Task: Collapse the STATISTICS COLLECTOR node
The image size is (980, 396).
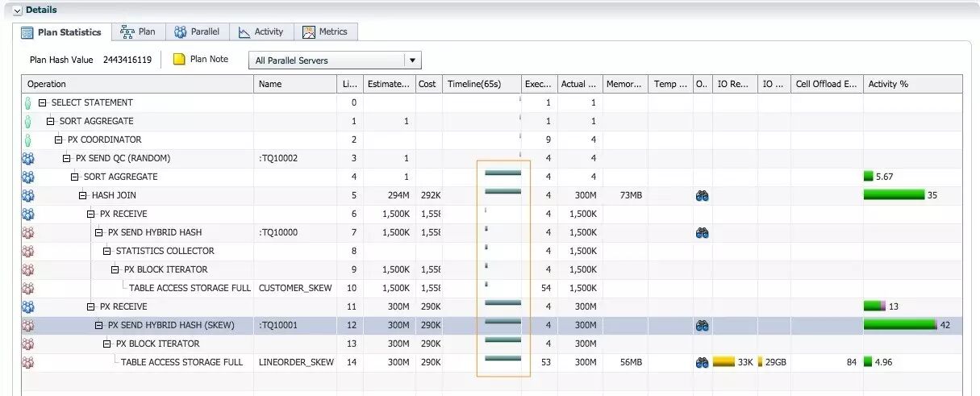Action: click(x=106, y=251)
